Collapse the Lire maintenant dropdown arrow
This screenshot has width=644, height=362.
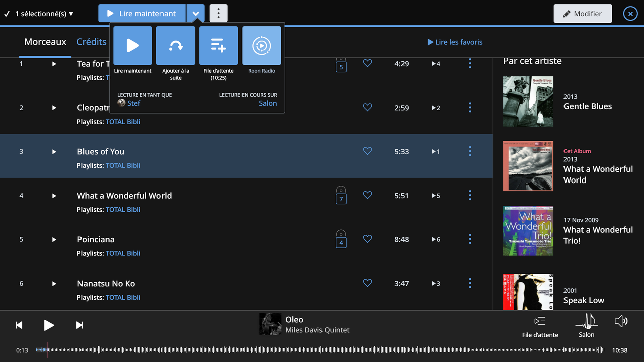(196, 14)
